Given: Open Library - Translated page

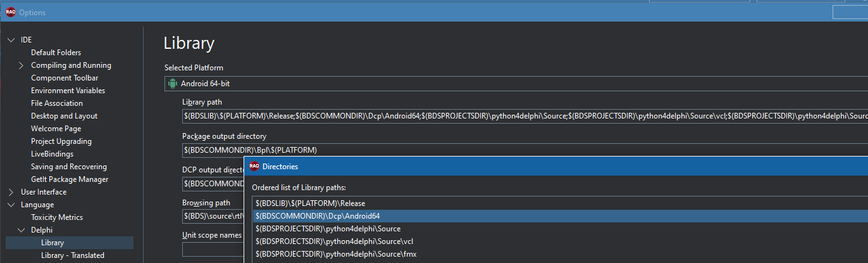Looking at the screenshot, I should pyautogui.click(x=73, y=255).
